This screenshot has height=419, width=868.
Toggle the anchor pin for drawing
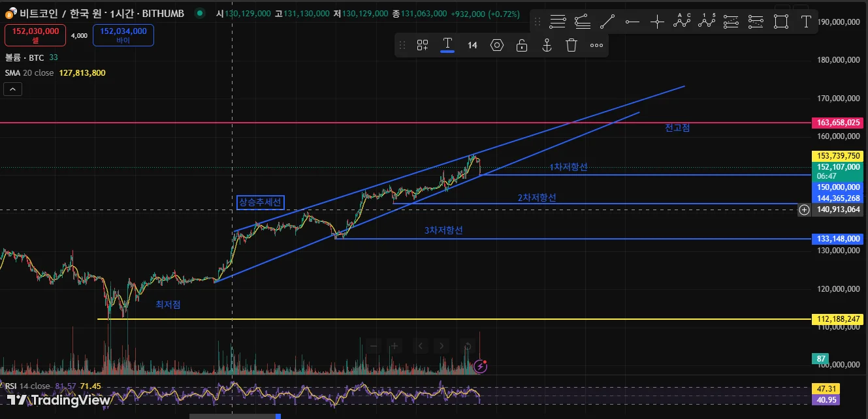(x=547, y=45)
